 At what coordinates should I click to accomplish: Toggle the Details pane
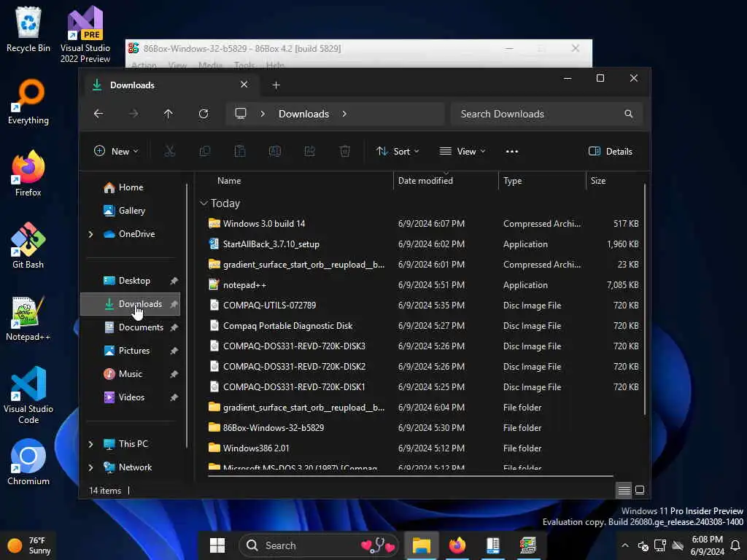[611, 152]
